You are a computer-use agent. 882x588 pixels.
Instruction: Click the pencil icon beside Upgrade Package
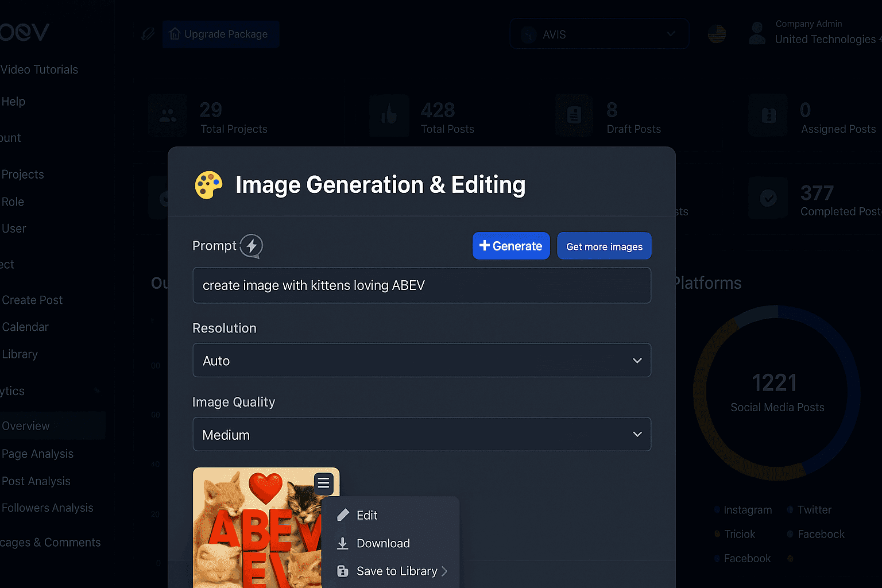pos(148,34)
